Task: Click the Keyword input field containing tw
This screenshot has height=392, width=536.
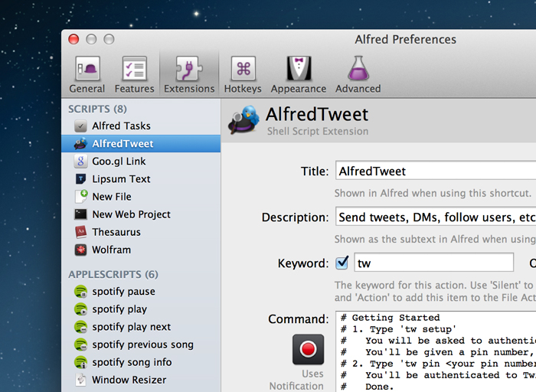Action: 434,263
